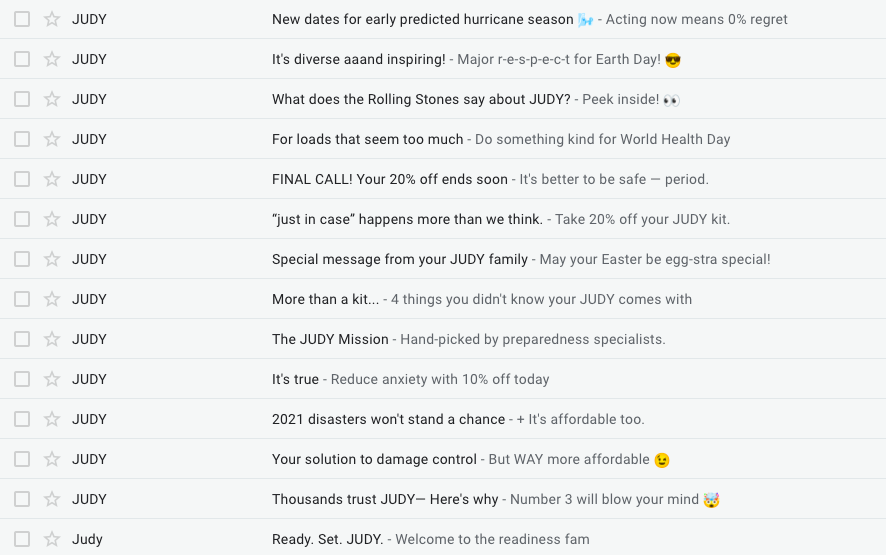Select checkbox for It's diverse aaand inspiring email

click(x=22, y=59)
